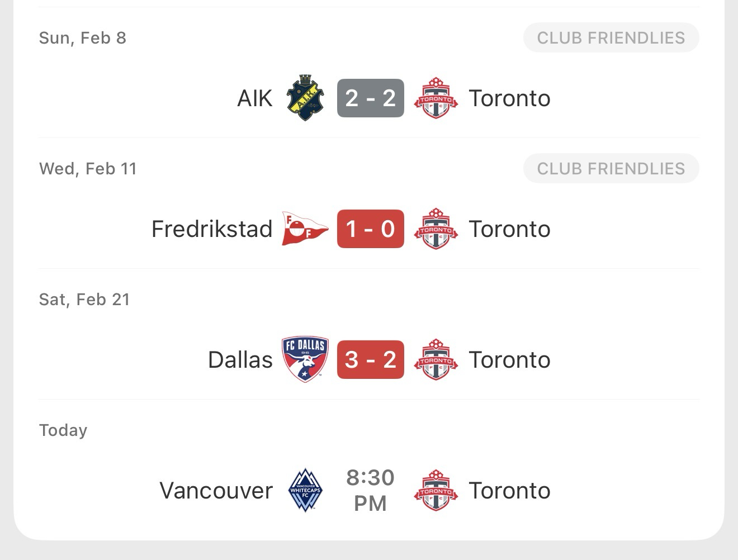The height and width of the screenshot is (560, 738).
Task: Click Toronto crest in the Vancouver match
Action: click(436, 490)
